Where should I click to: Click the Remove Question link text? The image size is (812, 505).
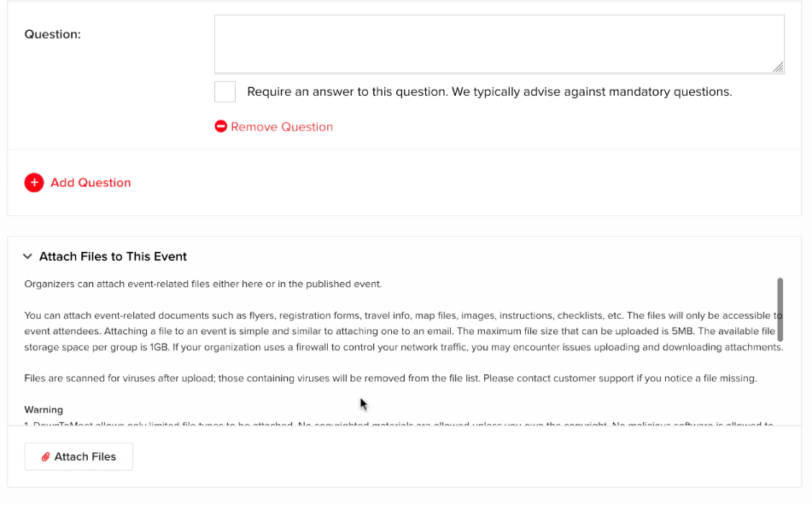click(x=282, y=126)
